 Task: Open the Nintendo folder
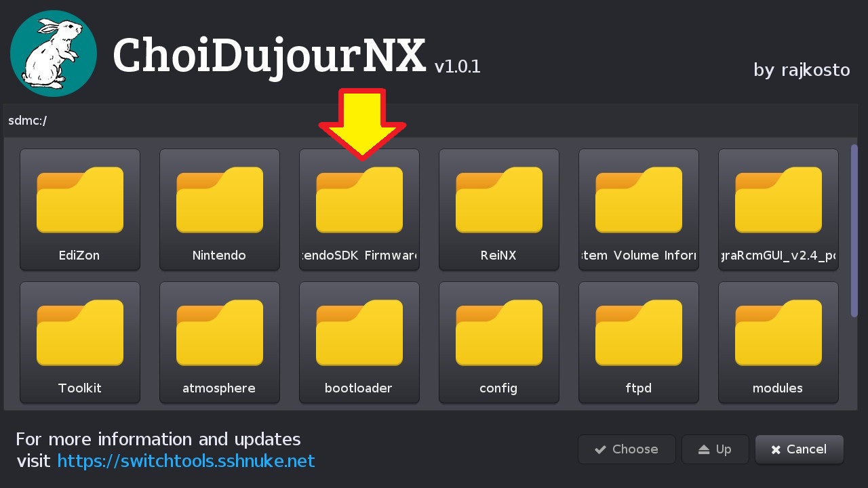220,209
